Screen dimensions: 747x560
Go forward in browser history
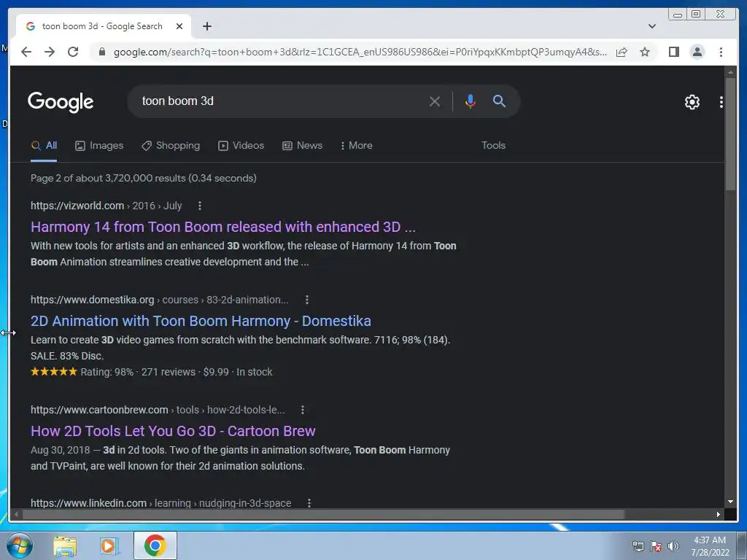(x=50, y=52)
